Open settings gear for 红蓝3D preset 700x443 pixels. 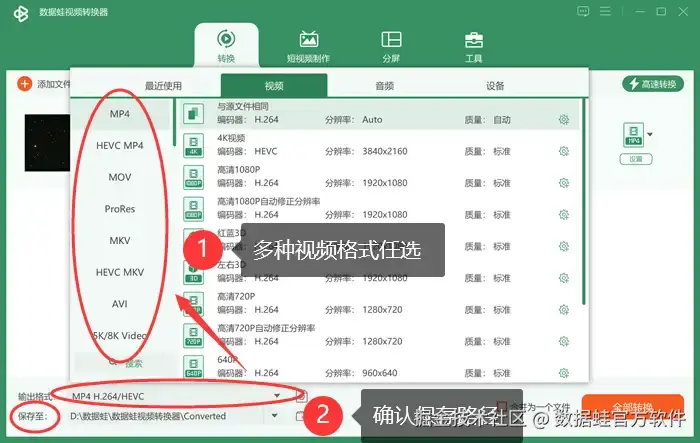564,247
